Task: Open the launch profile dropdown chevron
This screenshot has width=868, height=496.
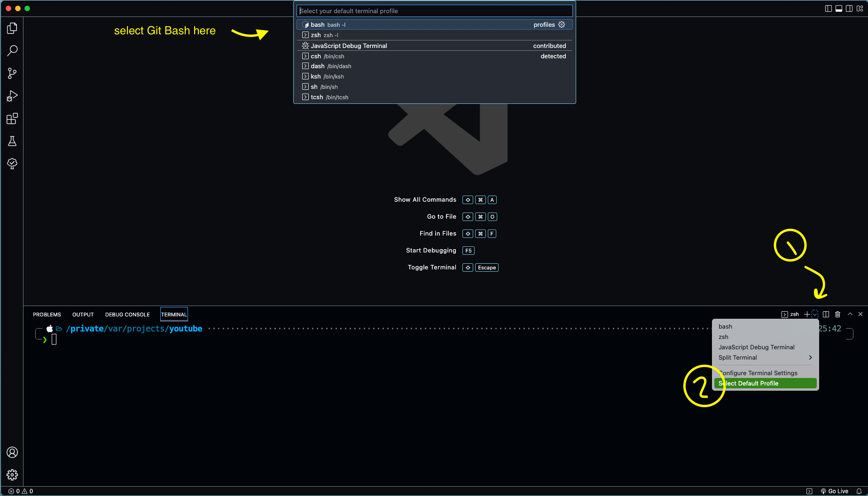Action: pyautogui.click(x=815, y=314)
